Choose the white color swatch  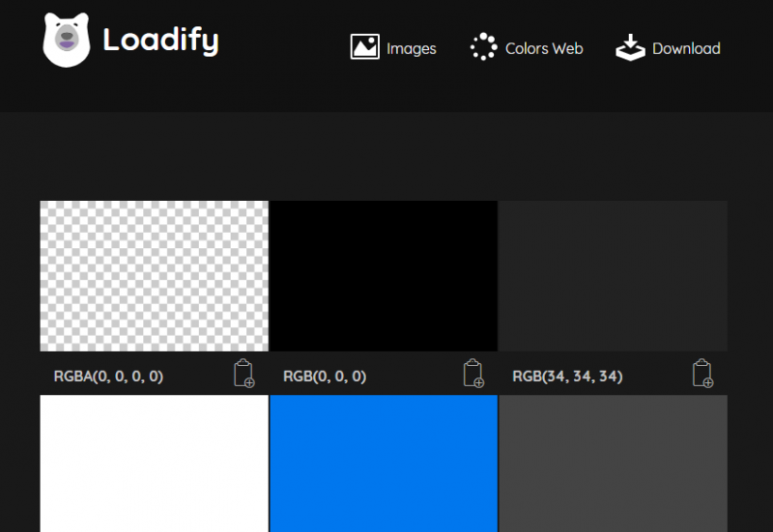(154, 463)
